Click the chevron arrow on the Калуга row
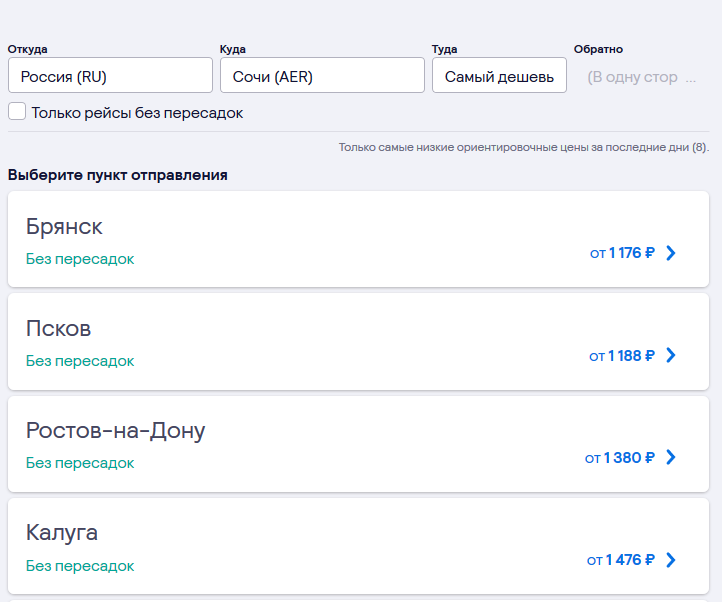 click(671, 559)
